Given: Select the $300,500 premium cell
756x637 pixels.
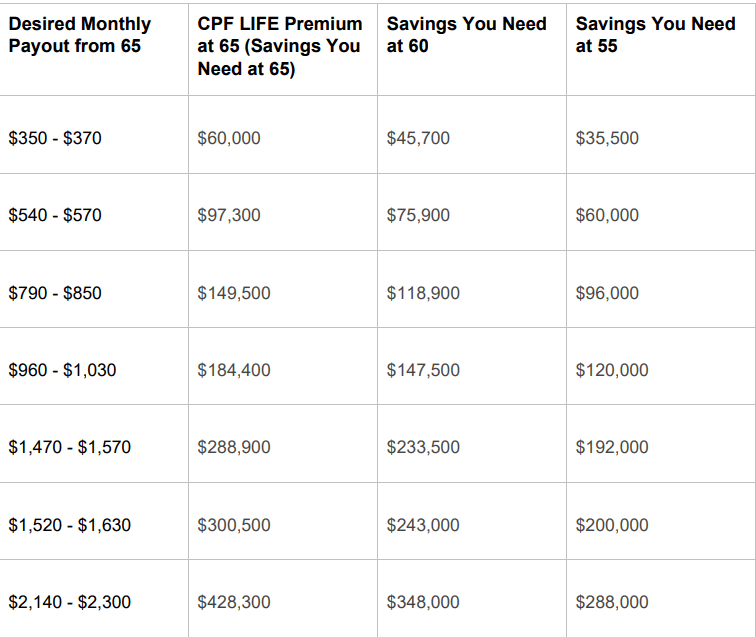Looking at the screenshot, I should (234, 525).
